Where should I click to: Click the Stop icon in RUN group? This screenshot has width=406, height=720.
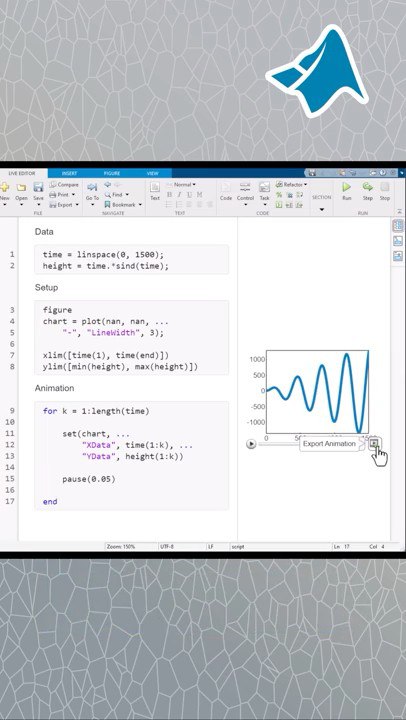click(385, 187)
